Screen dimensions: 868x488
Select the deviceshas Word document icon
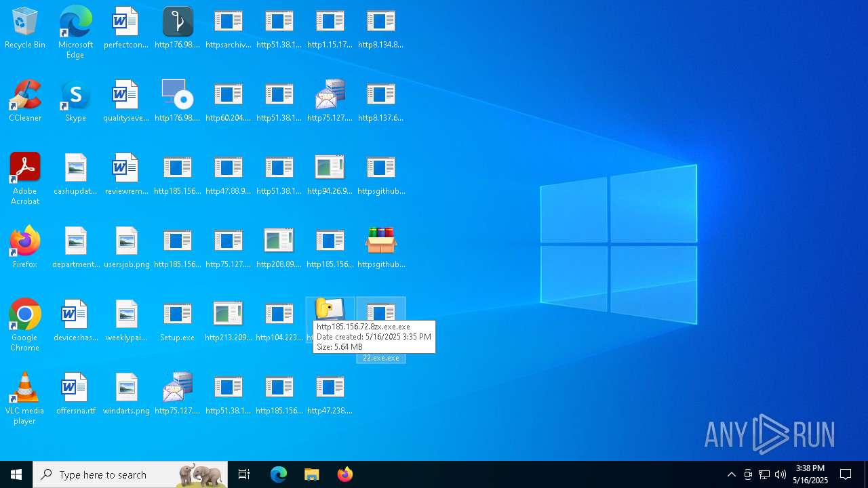click(x=75, y=321)
